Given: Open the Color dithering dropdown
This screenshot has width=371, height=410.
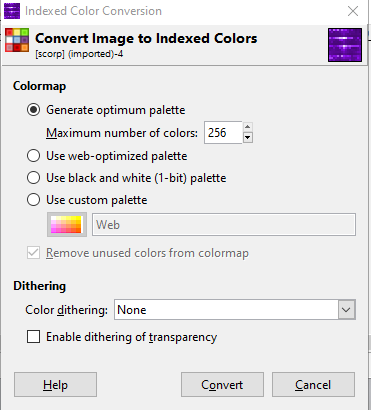Looking at the screenshot, I should [x=235, y=310].
